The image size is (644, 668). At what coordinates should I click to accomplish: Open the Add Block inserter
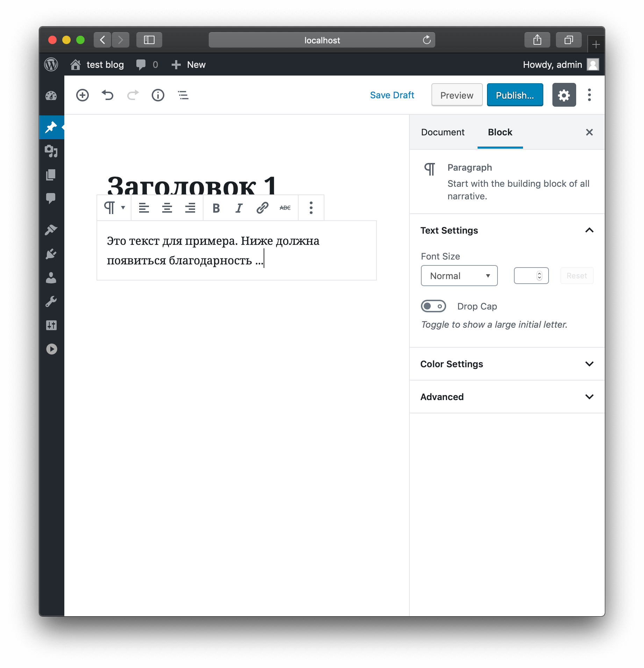pyautogui.click(x=83, y=95)
